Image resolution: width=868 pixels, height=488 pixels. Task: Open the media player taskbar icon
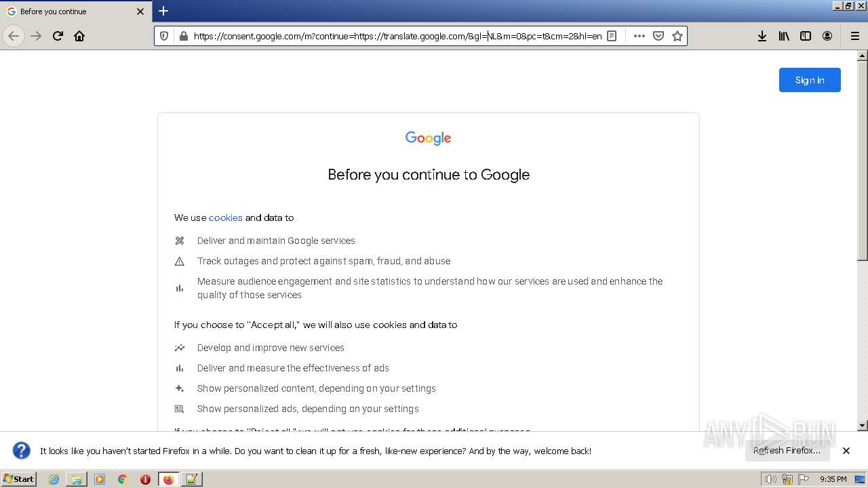[100, 479]
